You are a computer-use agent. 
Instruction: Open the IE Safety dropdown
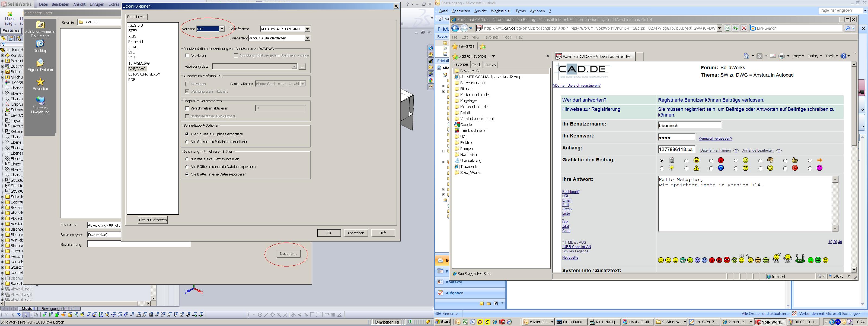pyautogui.click(x=814, y=56)
